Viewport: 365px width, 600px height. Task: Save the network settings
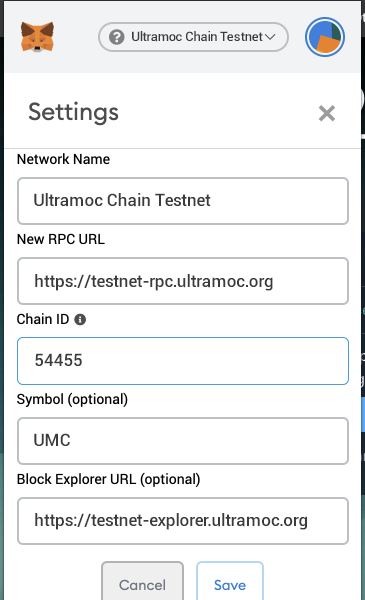click(x=230, y=582)
